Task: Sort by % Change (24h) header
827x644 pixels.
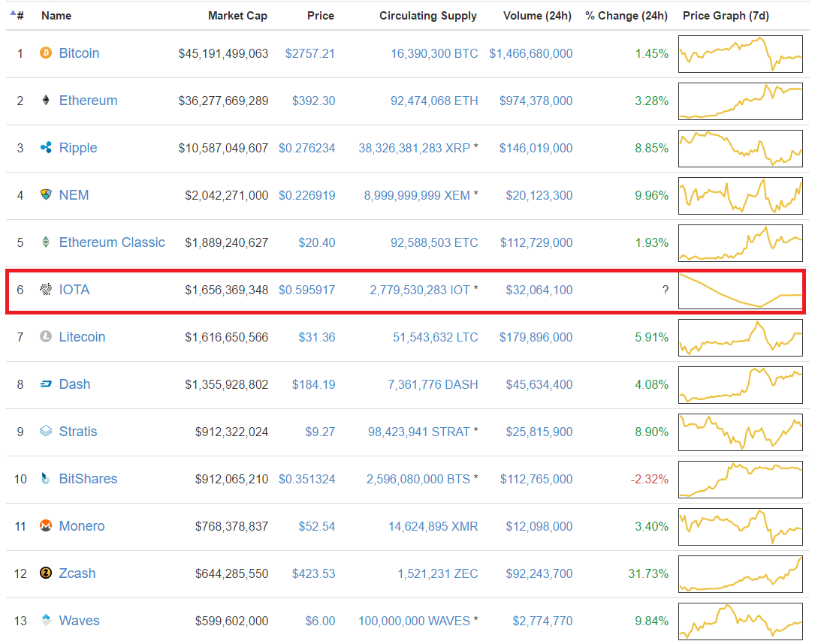Action: point(626,15)
